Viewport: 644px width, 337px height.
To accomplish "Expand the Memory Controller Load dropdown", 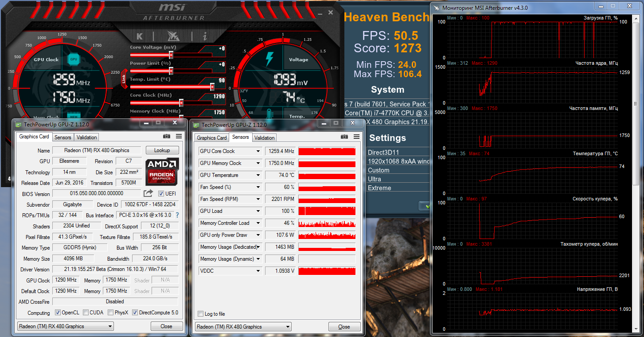I will tap(258, 223).
